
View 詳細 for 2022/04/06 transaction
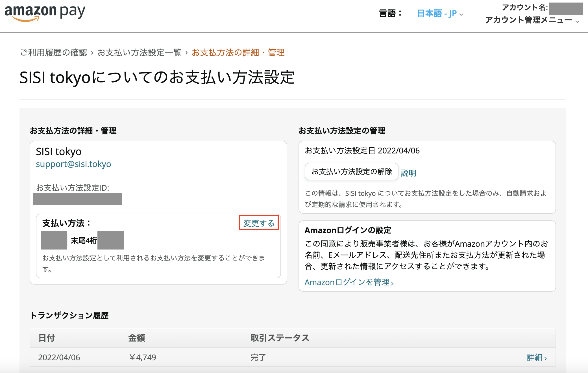pyautogui.click(x=537, y=357)
